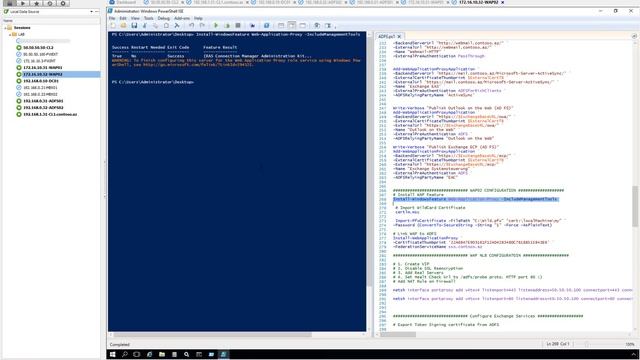This screenshot has height=360, width=640.
Task: Show script pane maximized layout icon
Action: (302, 25)
